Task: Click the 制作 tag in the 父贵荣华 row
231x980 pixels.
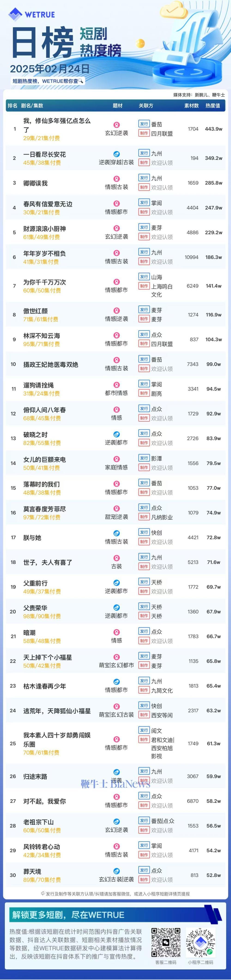Action: point(144,616)
